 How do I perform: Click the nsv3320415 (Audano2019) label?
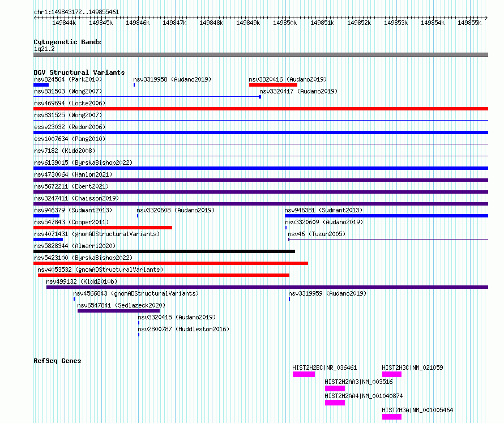coord(177,317)
